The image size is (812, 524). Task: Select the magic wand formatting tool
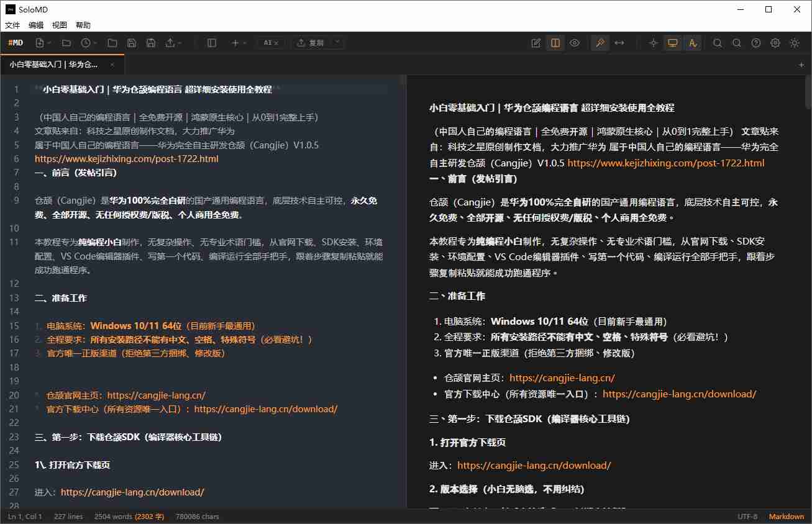pyautogui.click(x=599, y=42)
